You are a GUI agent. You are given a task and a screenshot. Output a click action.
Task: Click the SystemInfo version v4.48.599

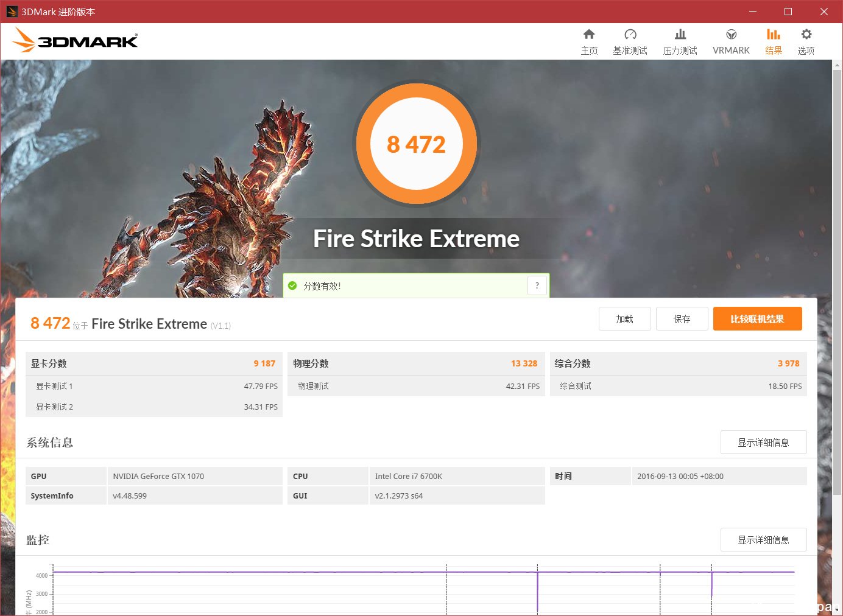click(130, 495)
